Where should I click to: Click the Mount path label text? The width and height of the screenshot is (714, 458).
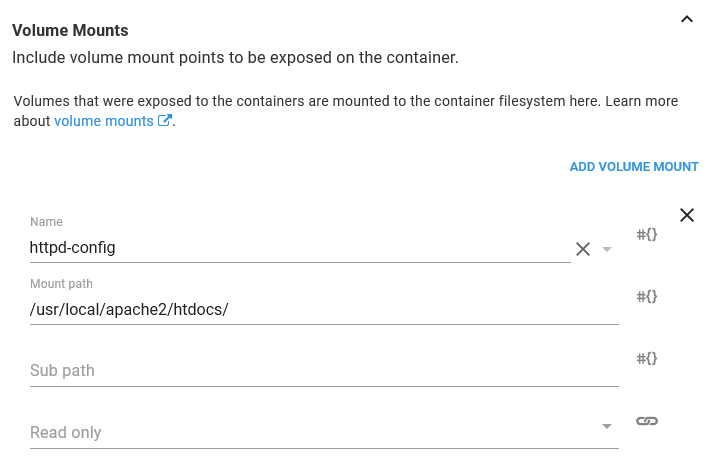61,284
